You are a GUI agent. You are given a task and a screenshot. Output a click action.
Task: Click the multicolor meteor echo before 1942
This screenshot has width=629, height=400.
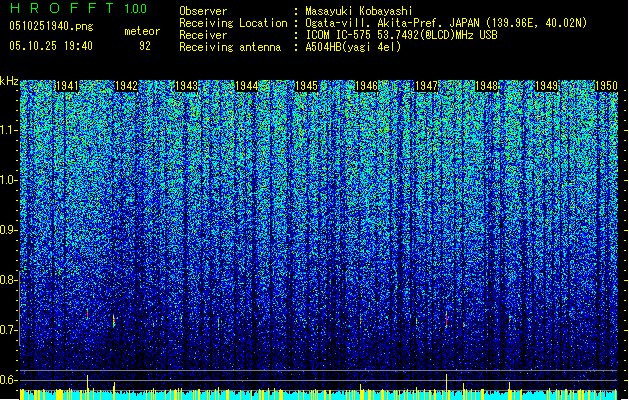pos(114,321)
